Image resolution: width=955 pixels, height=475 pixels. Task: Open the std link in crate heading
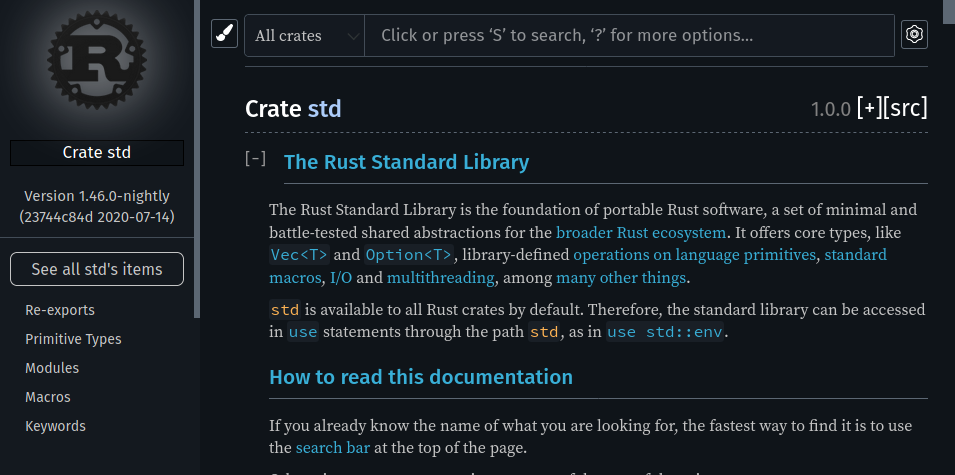[x=324, y=109]
